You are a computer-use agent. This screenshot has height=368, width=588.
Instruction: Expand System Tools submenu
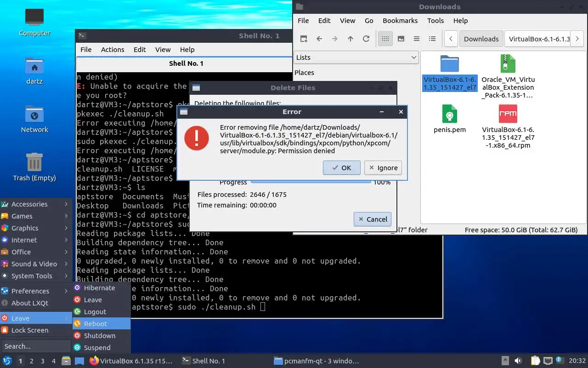point(36,276)
